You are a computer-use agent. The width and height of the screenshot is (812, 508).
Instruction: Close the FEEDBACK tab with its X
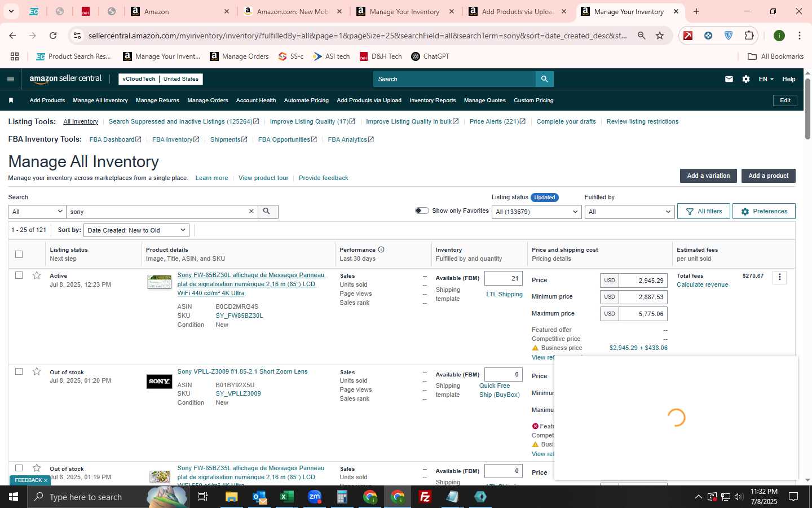pyautogui.click(x=46, y=480)
